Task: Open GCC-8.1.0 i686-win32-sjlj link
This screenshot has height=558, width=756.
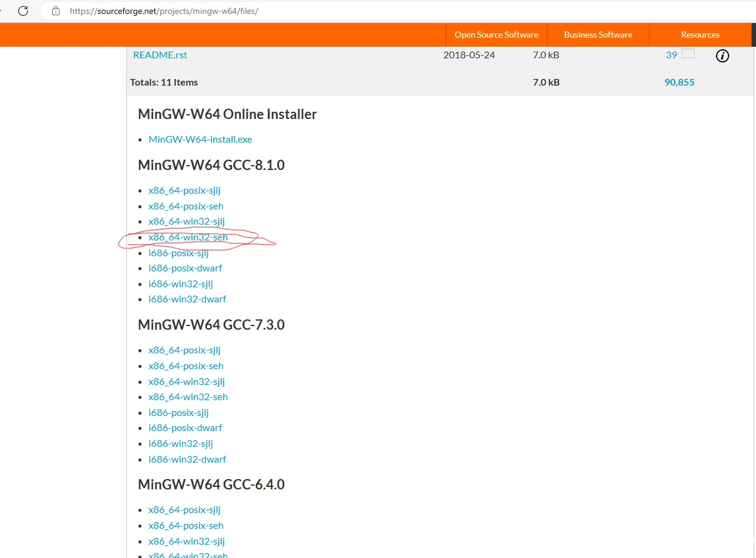Action: [x=181, y=284]
